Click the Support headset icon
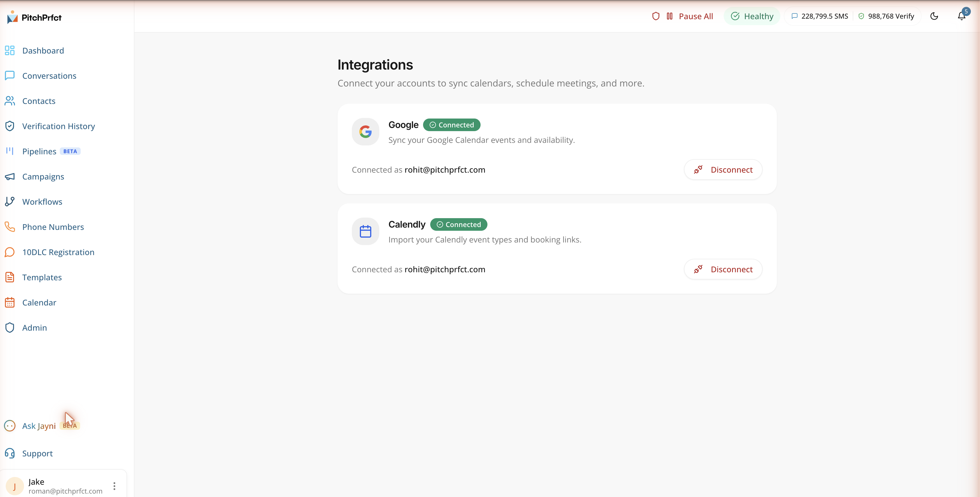This screenshot has width=980, height=497. point(10,453)
